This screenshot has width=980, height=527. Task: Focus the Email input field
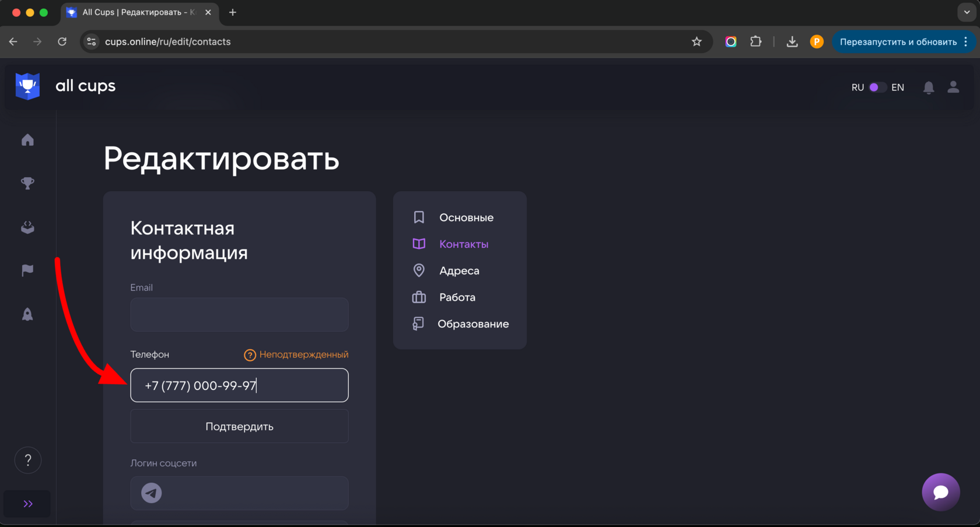pyautogui.click(x=239, y=315)
